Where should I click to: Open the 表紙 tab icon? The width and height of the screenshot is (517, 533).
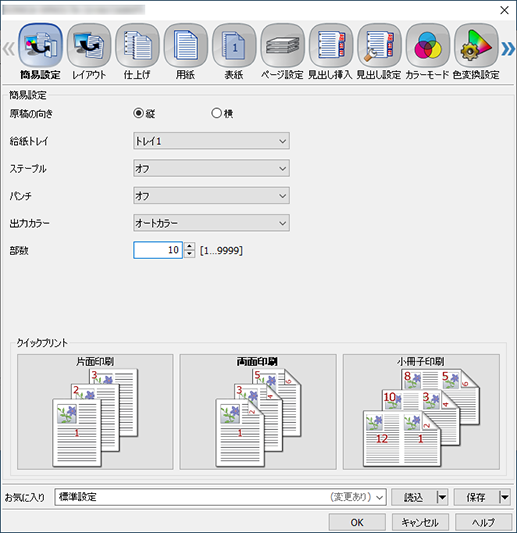click(234, 45)
